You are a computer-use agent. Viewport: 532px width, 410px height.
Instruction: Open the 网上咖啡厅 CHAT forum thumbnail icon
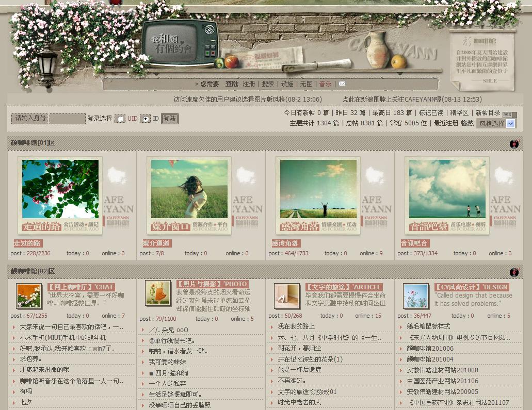[x=29, y=296]
